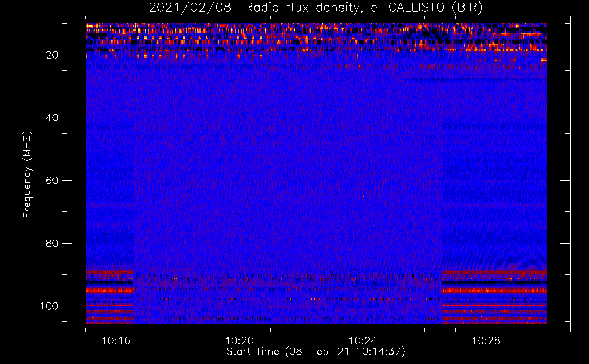Click the plot title '2021/02/08 Radio flux density, e-CALLISTO (BIR)'
Screen dimensions: 589x364
(316, 8)
